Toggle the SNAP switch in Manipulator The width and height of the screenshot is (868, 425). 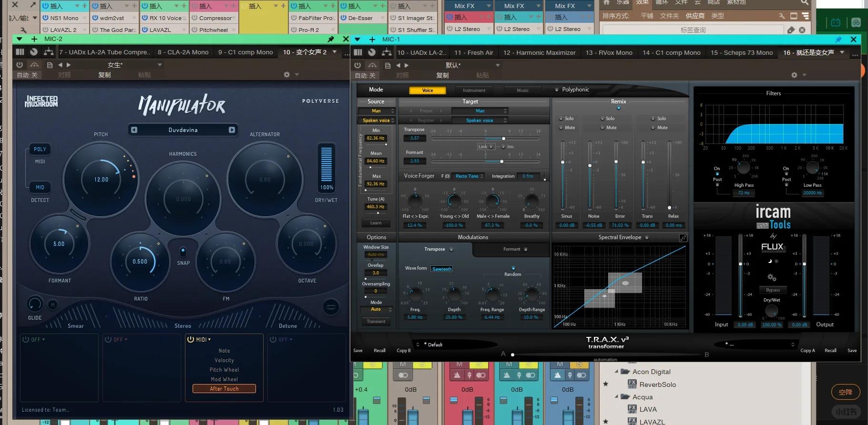point(183,251)
